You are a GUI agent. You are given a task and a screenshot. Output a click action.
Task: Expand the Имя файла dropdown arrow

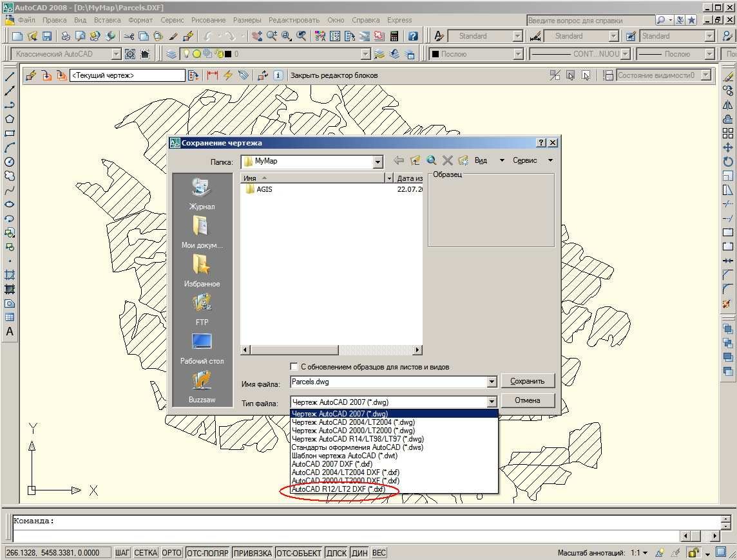click(492, 382)
